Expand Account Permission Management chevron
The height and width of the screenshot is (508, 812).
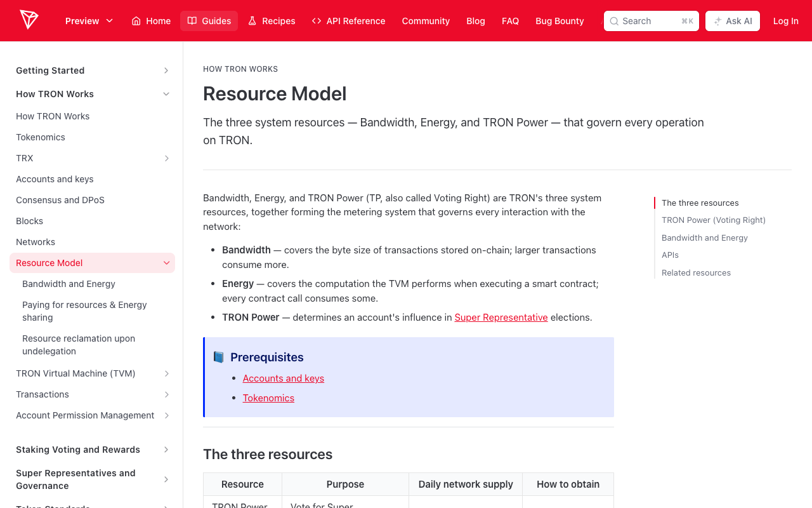click(167, 415)
